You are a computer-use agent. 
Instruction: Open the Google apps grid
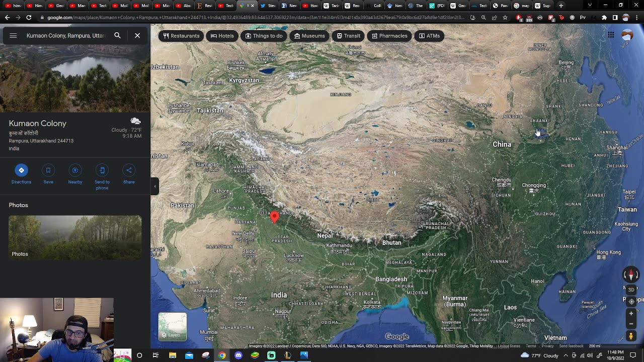[x=611, y=35]
